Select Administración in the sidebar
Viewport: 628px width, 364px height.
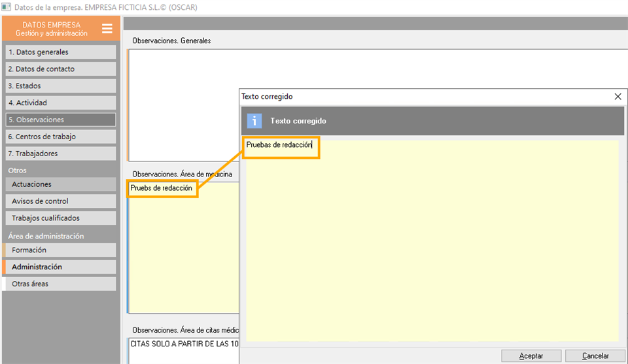point(61,267)
